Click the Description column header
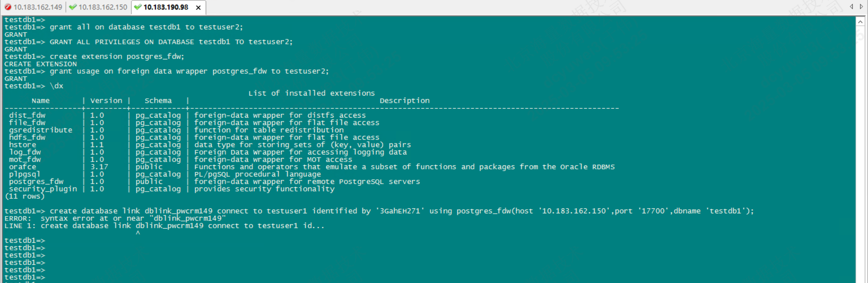 pyautogui.click(x=405, y=101)
